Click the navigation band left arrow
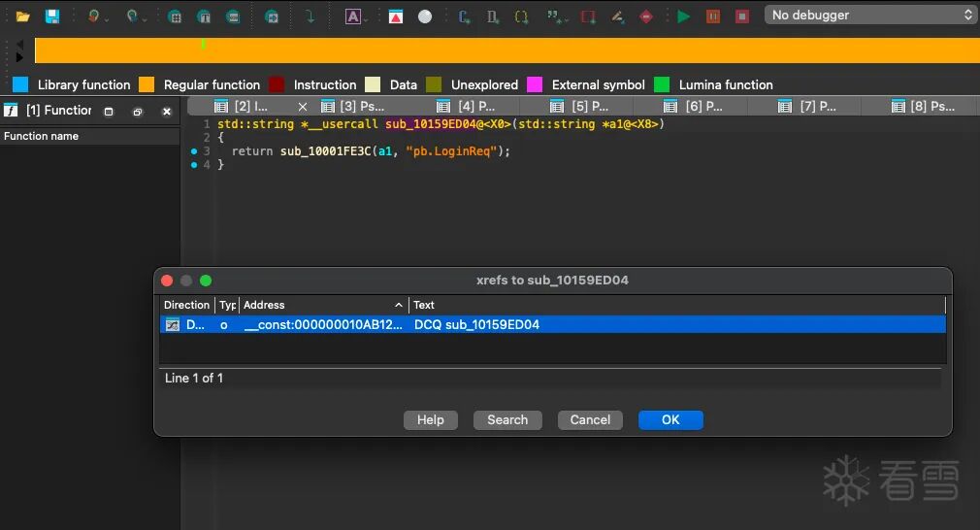The width and height of the screenshot is (980, 530). pos(19,45)
